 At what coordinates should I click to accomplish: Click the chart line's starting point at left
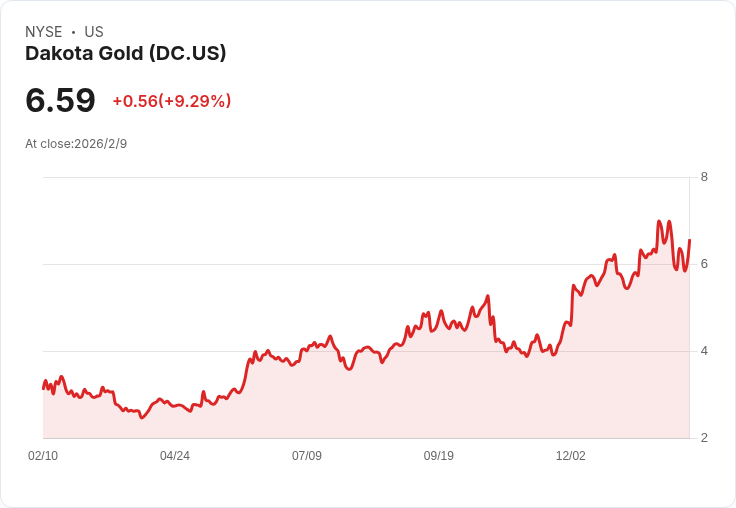(x=43, y=388)
